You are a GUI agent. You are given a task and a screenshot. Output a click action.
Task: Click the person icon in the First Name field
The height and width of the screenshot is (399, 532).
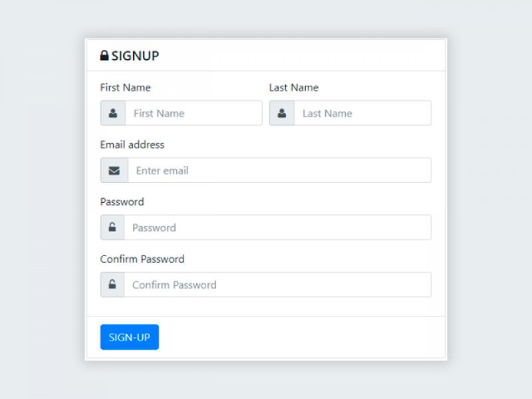(112, 113)
